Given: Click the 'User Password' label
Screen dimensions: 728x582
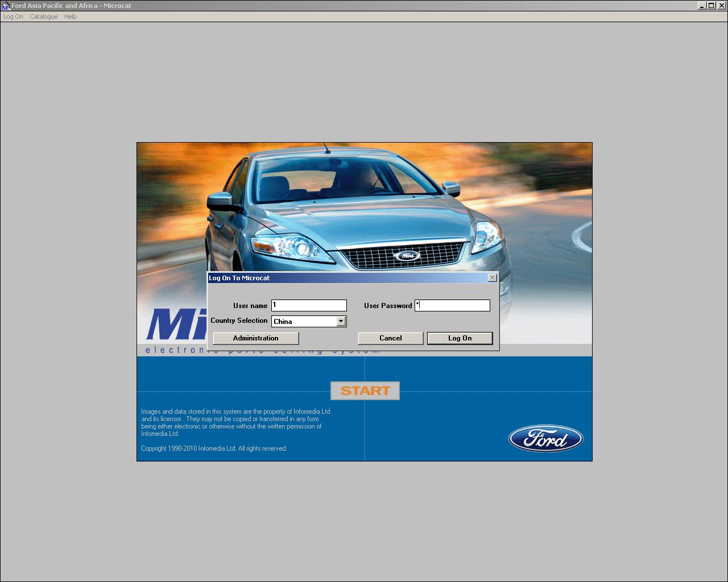Looking at the screenshot, I should (x=388, y=306).
